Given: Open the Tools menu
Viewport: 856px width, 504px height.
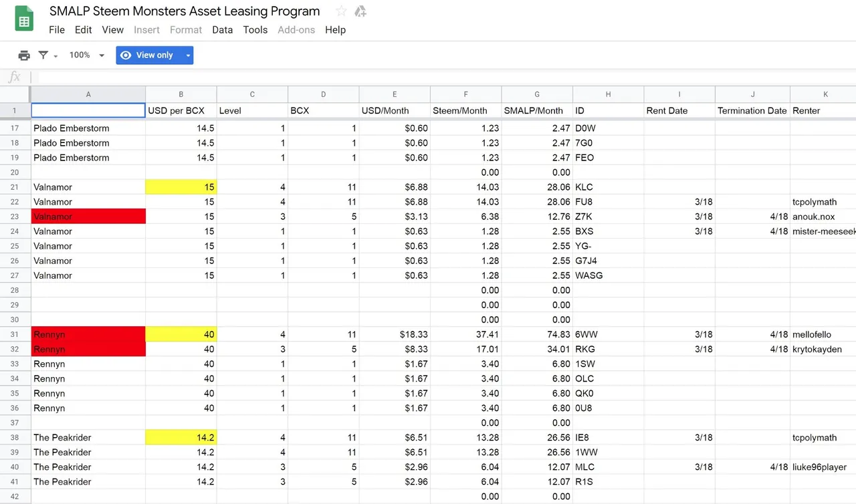Looking at the screenshot, I should 255,29.
